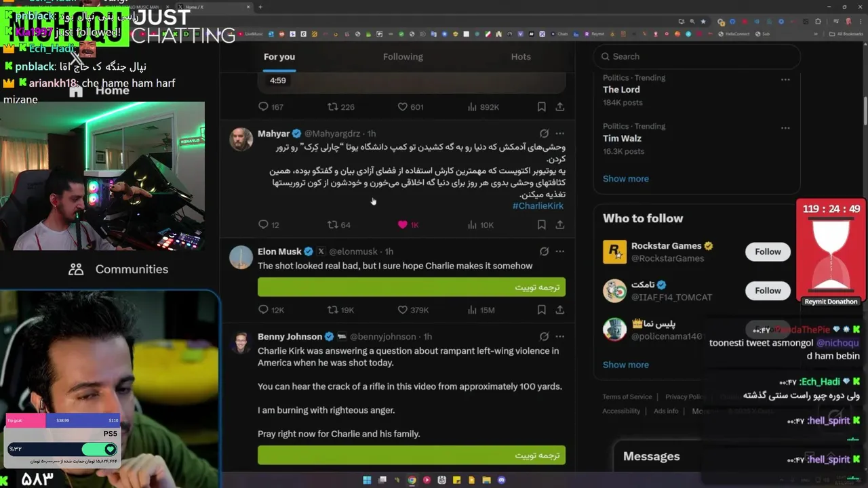The width and height of the screenshot is (868, 488).
Task: View analytics of Elon Musk's tweet (15M)
Action: pyautogui.click(x=481, y=310)
